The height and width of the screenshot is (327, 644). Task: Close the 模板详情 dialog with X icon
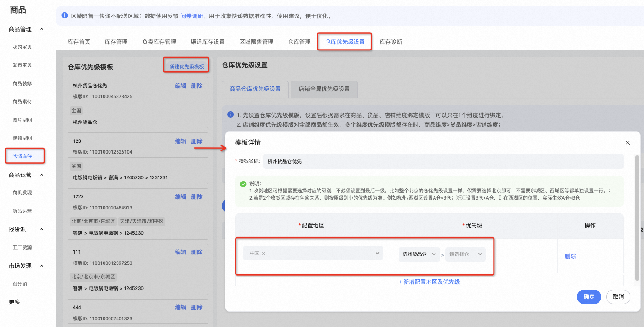tap(628, 143)
